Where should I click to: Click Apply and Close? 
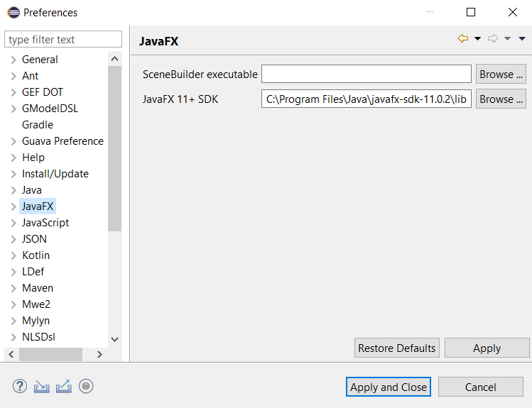[389, 387]
